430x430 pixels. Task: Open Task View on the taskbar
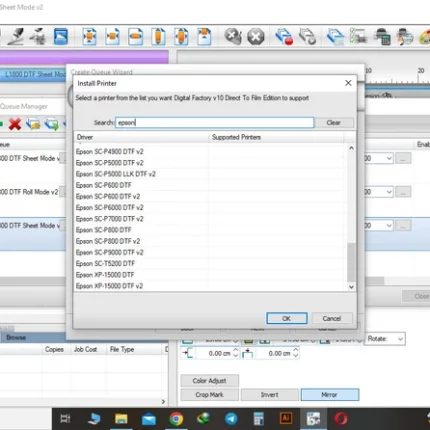tap(65, 418)
